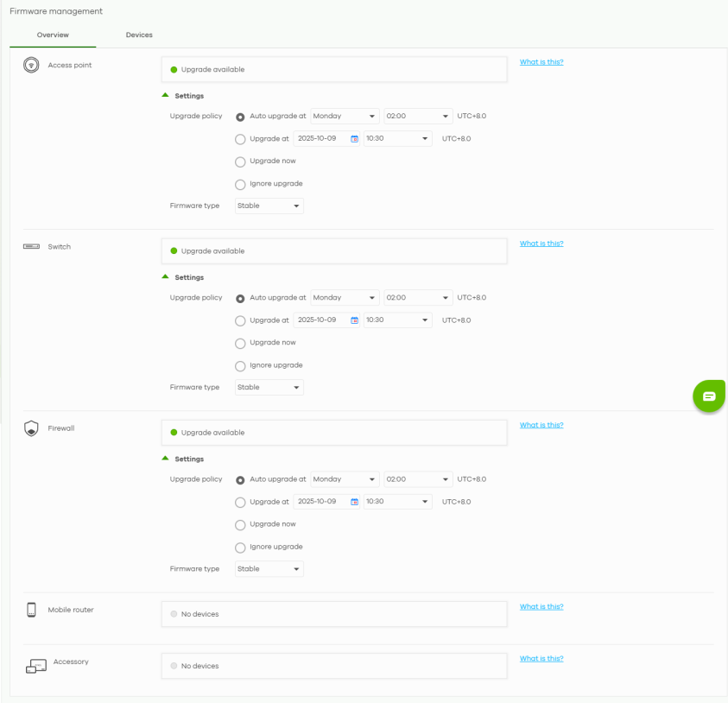Select the Overview tab
This screenshot has height=703, width=728.
point(53,35)
